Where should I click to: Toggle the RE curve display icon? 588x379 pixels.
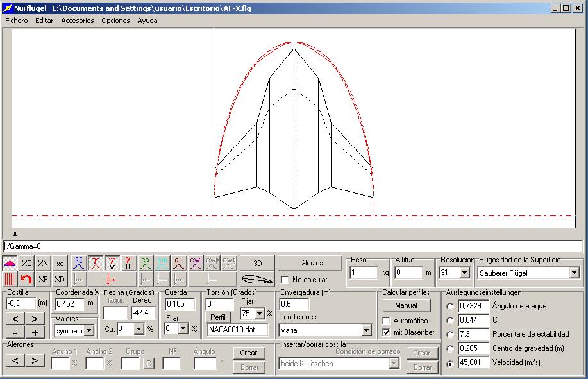(79, 264)
